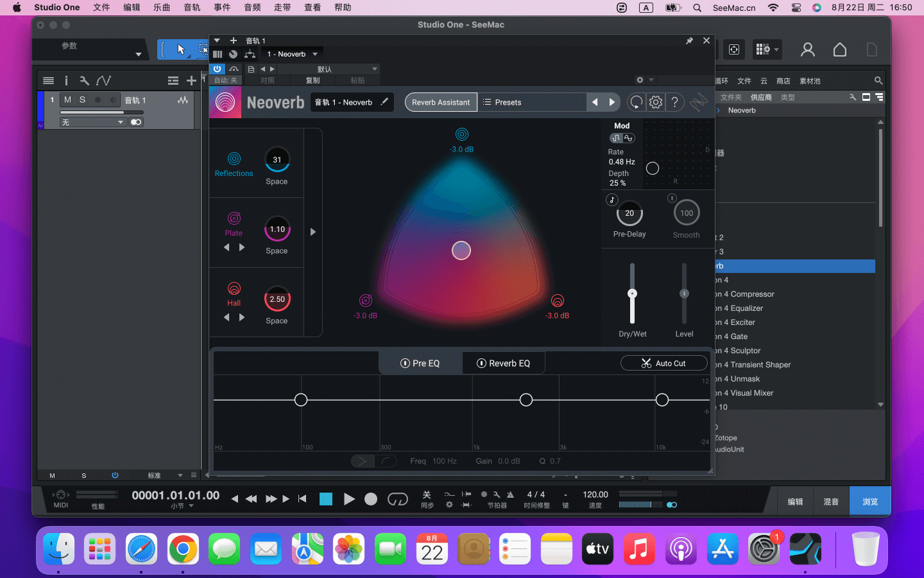Solo track 音轨 1

pos(82,100)
